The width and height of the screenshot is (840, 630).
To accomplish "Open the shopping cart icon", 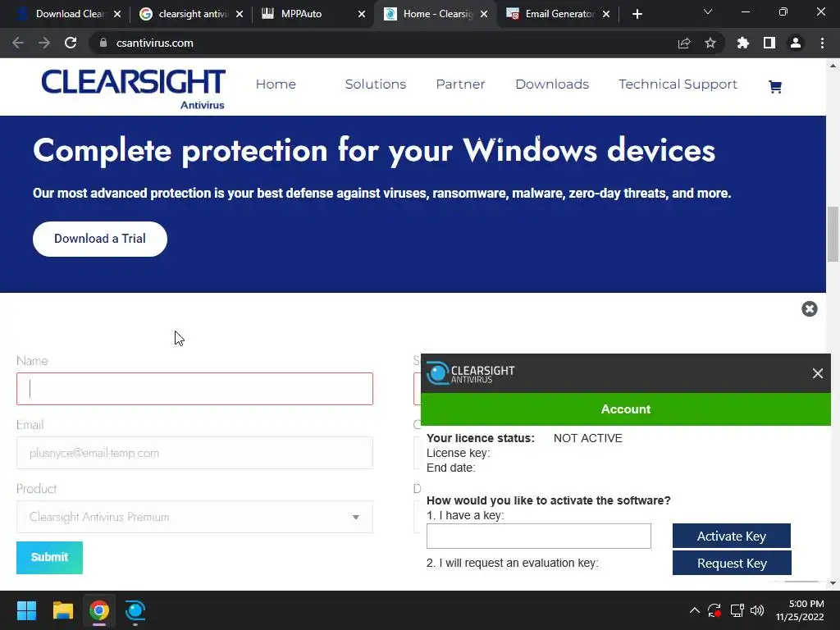I will click(774, 86).
